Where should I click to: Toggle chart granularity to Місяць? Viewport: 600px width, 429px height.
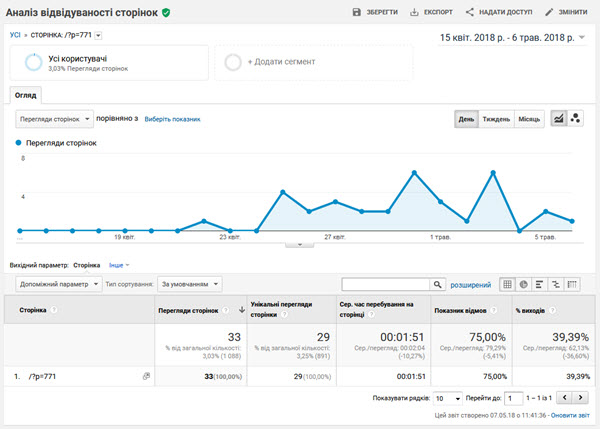pyautogui.click(x=529, y=119)
